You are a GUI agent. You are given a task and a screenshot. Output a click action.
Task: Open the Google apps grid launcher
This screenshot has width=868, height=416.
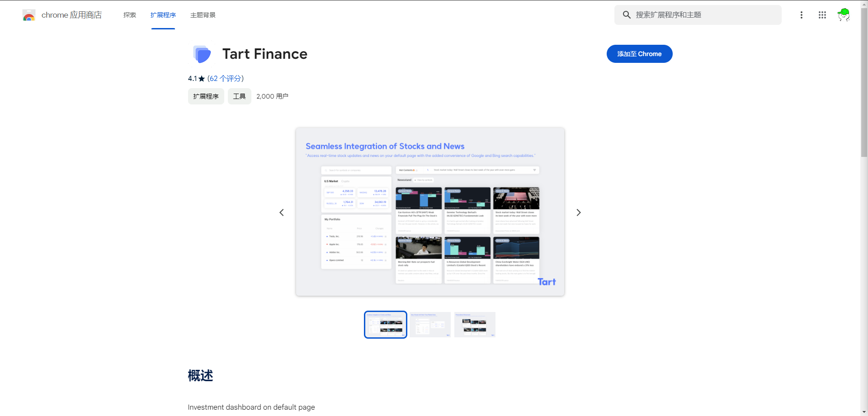pos(822,15)
